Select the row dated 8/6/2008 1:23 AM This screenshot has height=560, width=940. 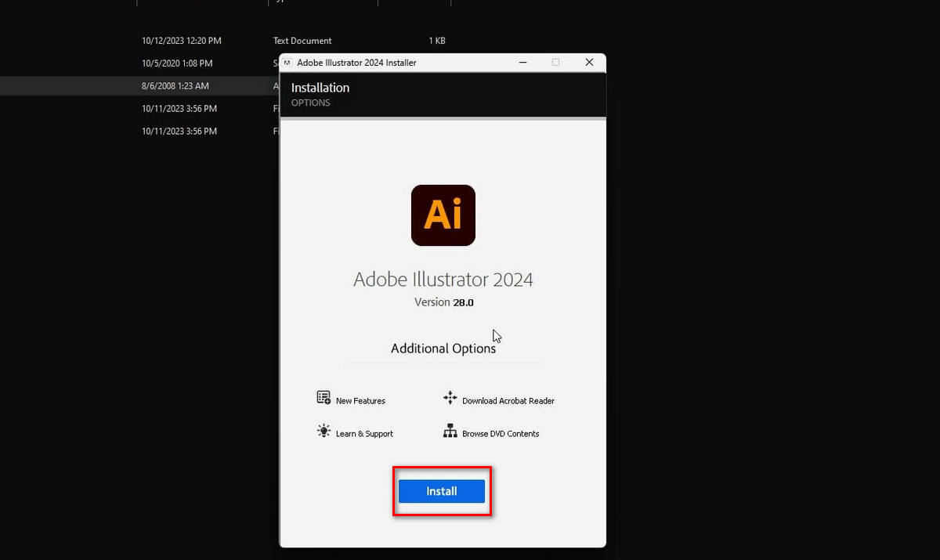click(139, 86)
